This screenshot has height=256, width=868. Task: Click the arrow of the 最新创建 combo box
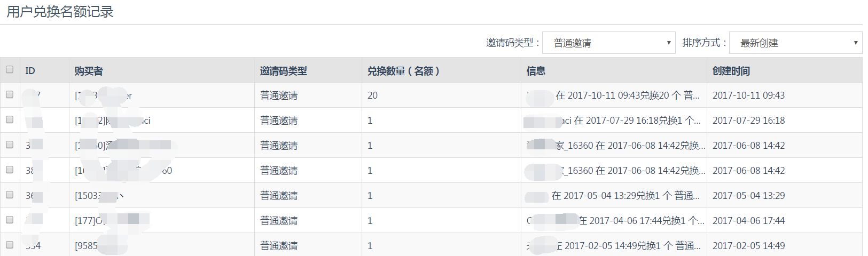[855, 43]
